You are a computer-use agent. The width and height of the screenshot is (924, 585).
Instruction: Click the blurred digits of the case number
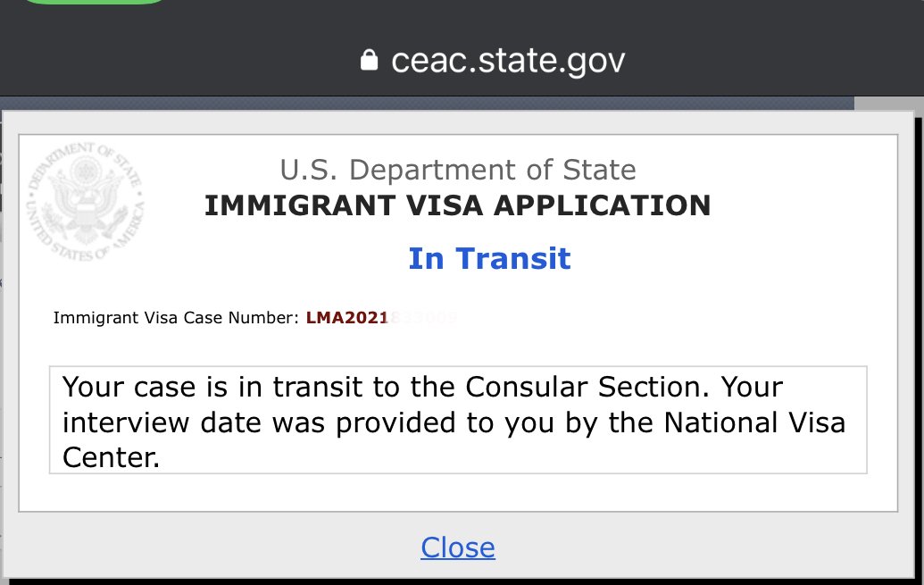coord(423,318)
